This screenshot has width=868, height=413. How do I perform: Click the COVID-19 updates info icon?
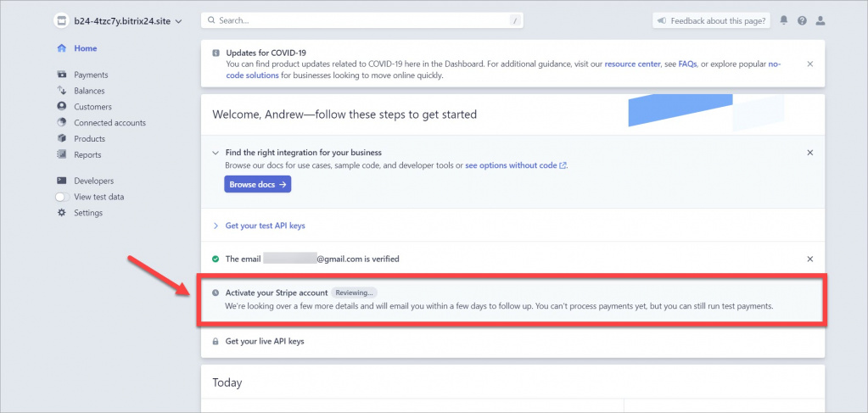coord(216,53)
